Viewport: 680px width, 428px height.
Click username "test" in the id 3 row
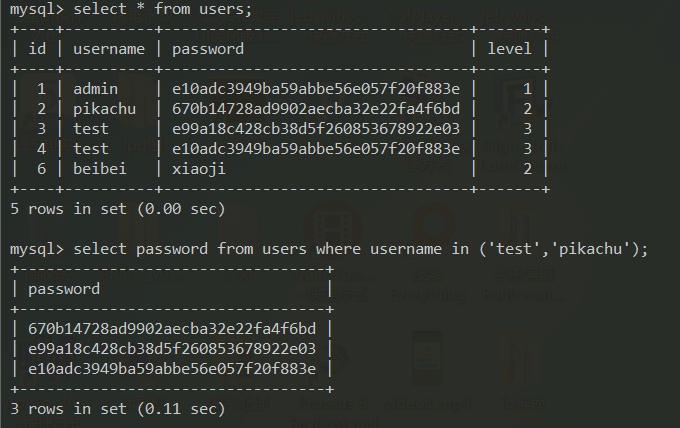[x=90, y=128]
